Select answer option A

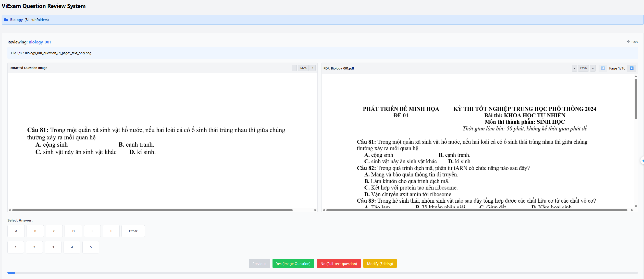pyautogui.click(x=16, y=231)
